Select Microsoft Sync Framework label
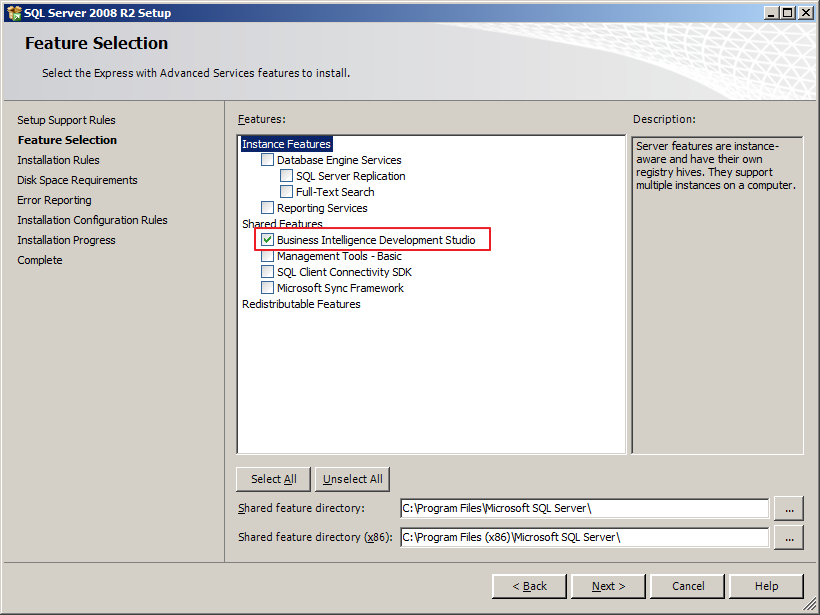The width and height of the screenshot is (820, 615). pyautogui.click(x=340, y=288)
